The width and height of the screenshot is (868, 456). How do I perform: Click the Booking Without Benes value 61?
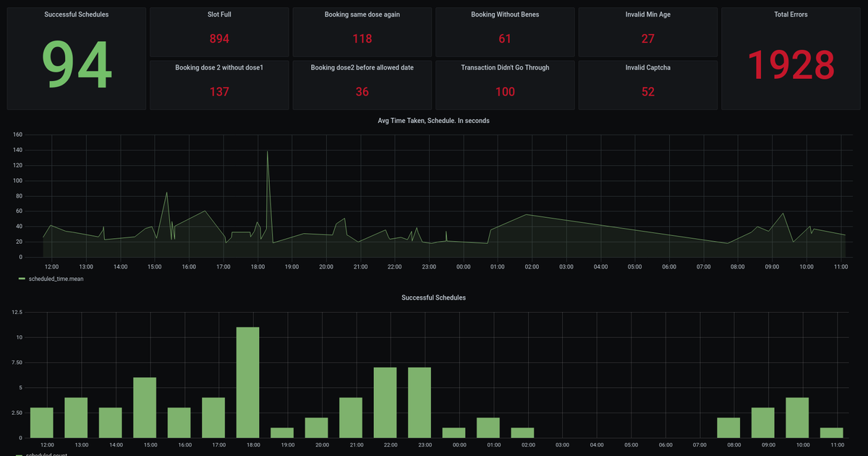tap(505, 39)
